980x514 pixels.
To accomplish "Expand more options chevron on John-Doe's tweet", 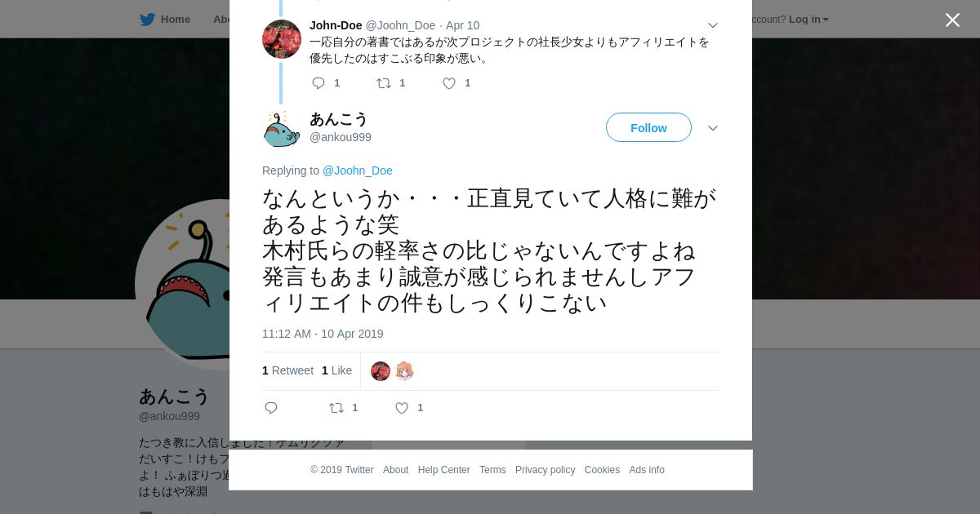I will (x=713, y=25).
